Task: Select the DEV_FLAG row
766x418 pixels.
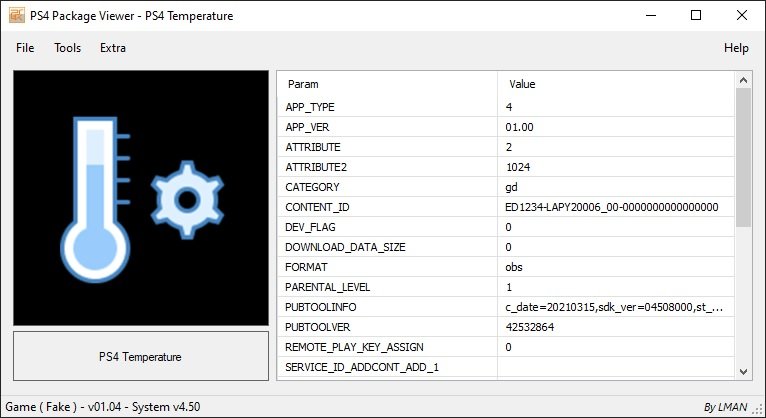Action: (x=506, y=227)
